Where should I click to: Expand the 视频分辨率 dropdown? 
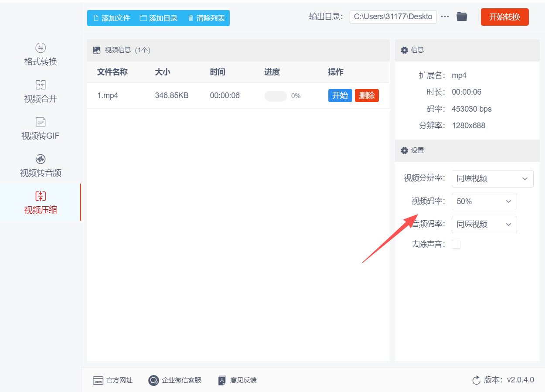pyautogui.click(x=492, y=179)
